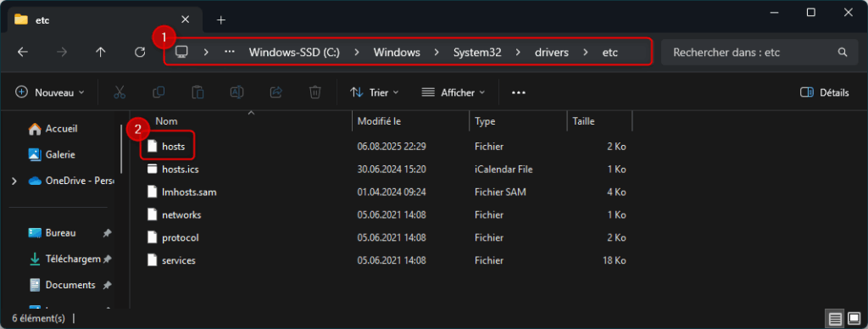Click the sidebar vertical scrollbar
The image size is (868, 329).
pos(121,149)
